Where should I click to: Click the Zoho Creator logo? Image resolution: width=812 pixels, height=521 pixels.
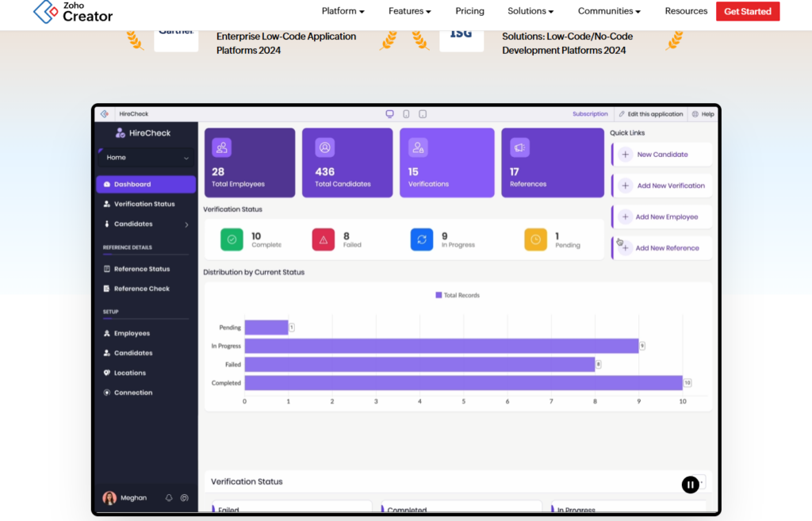[73, 12]
